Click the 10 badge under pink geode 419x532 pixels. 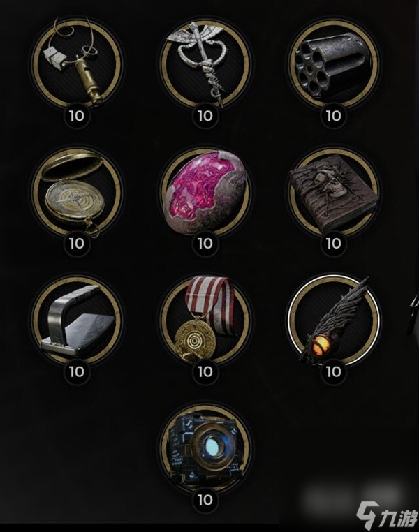[205, 244]
